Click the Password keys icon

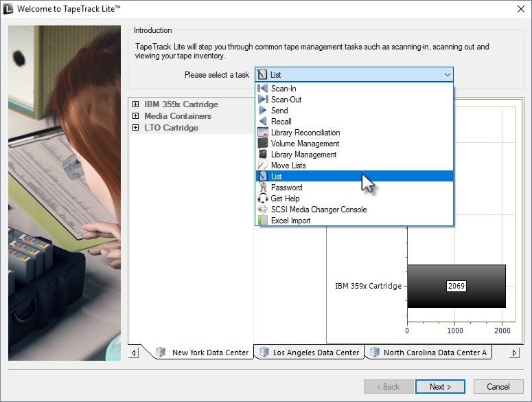(263, 187)
